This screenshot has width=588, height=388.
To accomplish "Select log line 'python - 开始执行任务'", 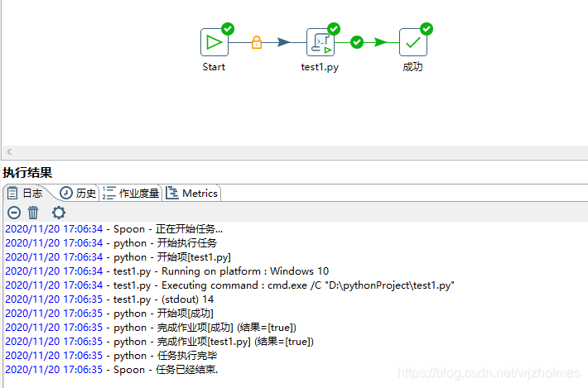I will (x=111, y=243).
